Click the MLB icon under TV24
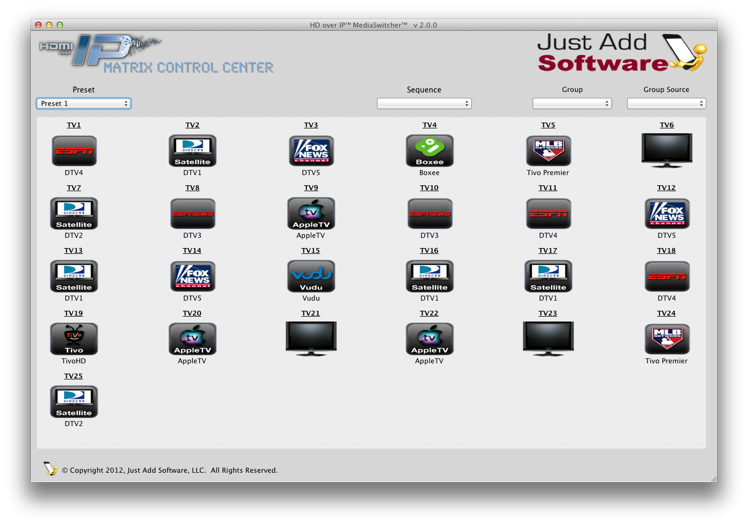 pyautogui.click(x=666, y=339)
